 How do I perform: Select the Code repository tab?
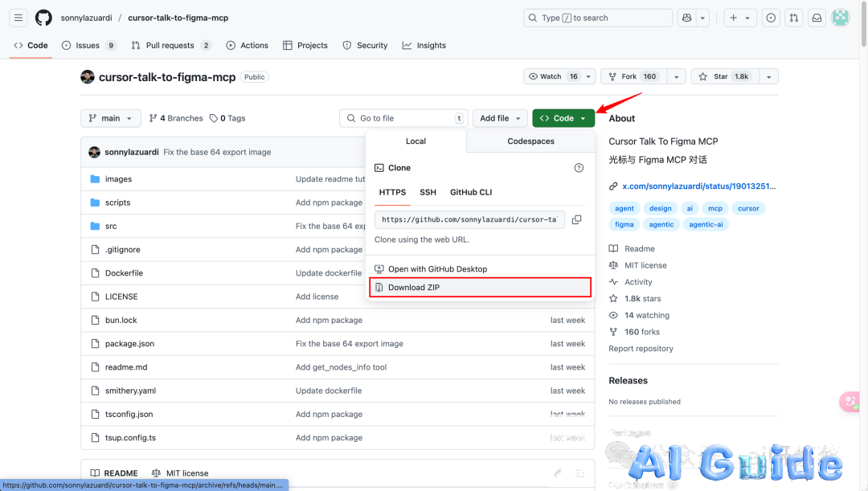pyautogui.click(x=31, y=45)
